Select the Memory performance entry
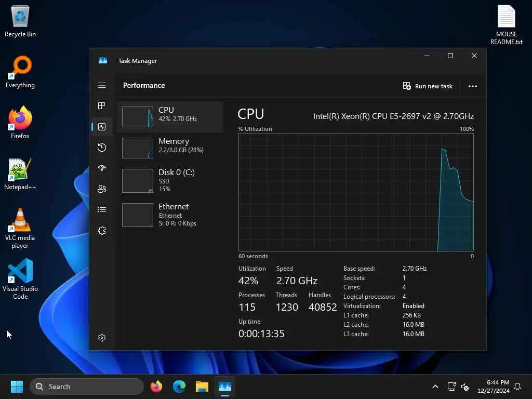Viewport: 532px width, 399px height. tap(170, 148)
